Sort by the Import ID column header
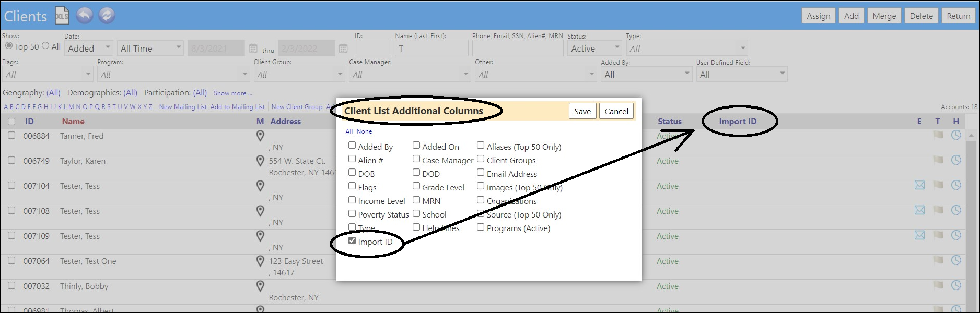This screenshot has height=313, width=980. [x=738, y=122]
